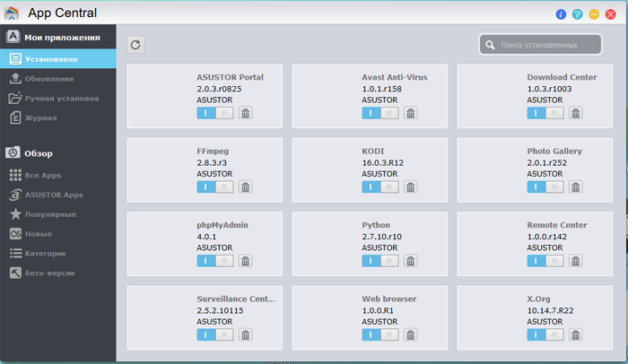Toggle the ASUSTOR Portal on/off switch
The height and width of the screenshot is (364, 628).
click(214, 113)
